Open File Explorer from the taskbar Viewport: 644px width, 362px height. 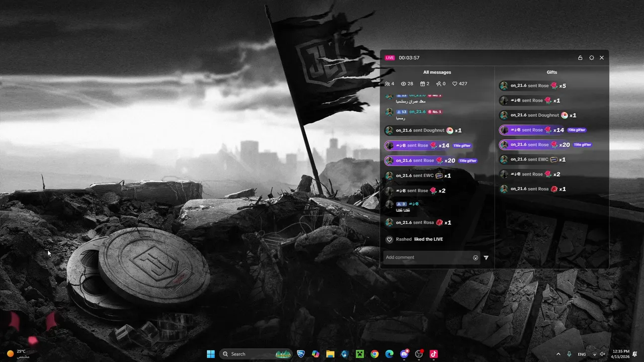pos(330,354)
